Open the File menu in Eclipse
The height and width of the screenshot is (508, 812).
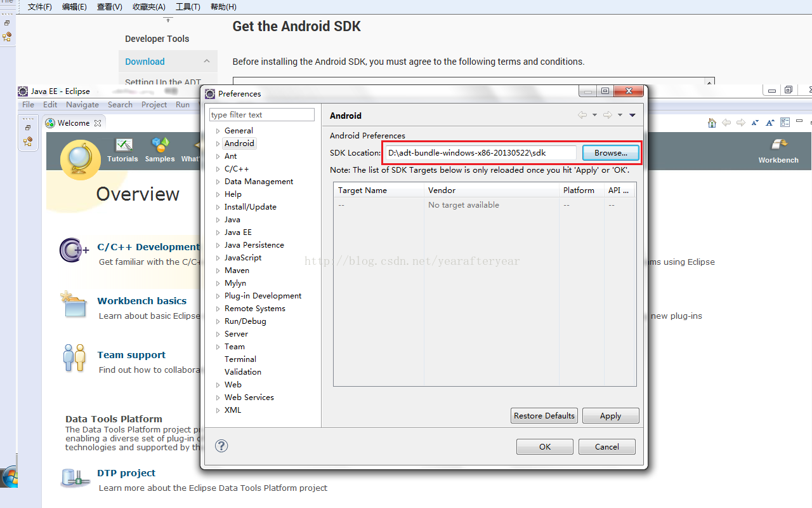pyautogui.click(x=29, y=105)
